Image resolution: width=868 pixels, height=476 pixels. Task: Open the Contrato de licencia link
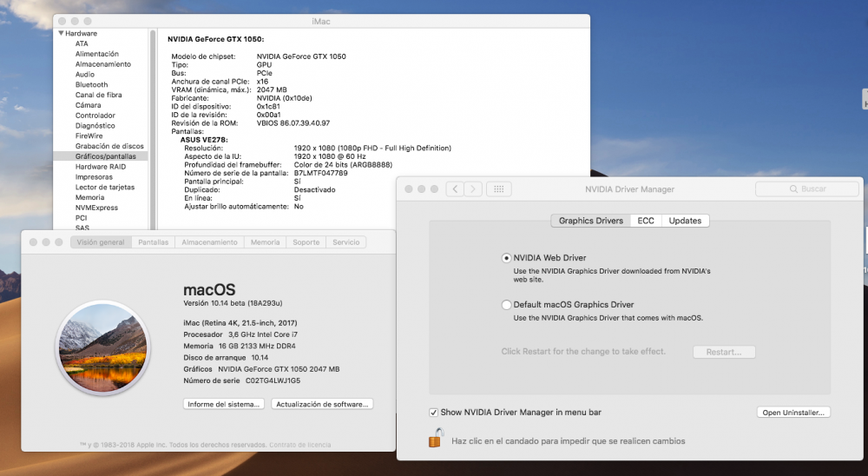(300, 445)
